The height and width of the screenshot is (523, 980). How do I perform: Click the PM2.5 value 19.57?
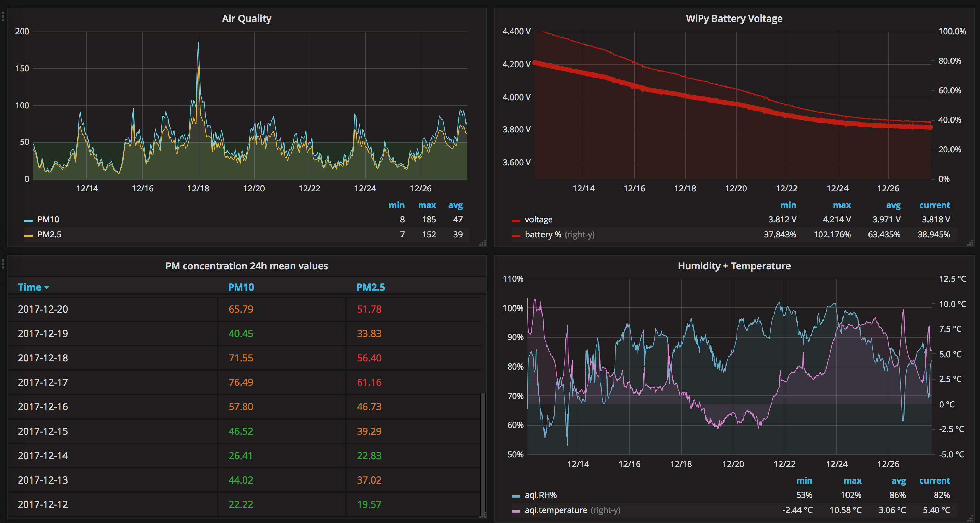pos(369,504)
